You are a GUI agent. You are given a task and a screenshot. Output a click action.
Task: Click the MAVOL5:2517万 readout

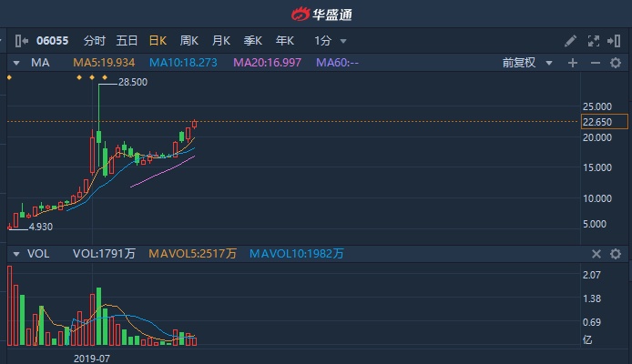(193, 254)
